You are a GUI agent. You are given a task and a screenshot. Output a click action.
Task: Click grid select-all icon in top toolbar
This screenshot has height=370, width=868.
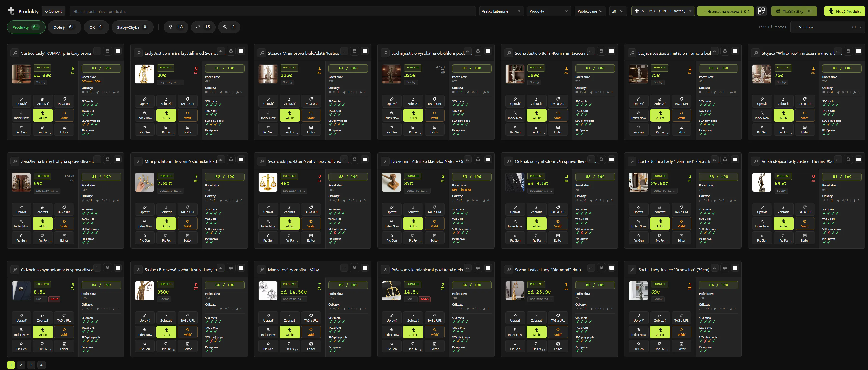pyautogui.click(x=761, y=11)
